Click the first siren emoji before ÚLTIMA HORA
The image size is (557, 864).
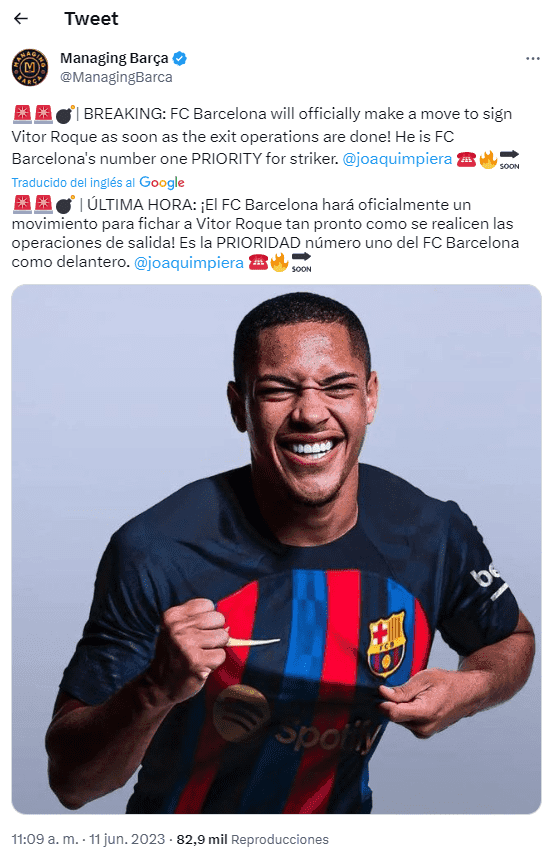point(21,204)
